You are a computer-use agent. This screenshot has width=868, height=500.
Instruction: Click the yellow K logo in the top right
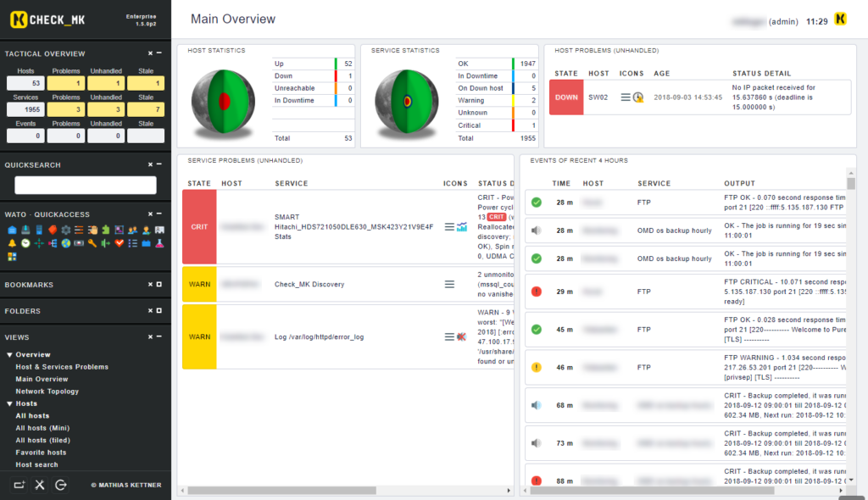(x=840, y=19)
